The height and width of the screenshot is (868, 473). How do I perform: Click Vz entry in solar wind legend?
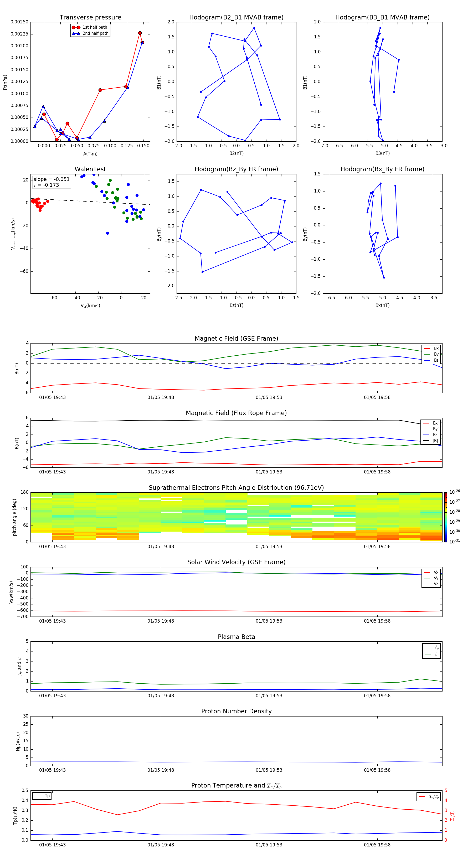click(431, 584)
